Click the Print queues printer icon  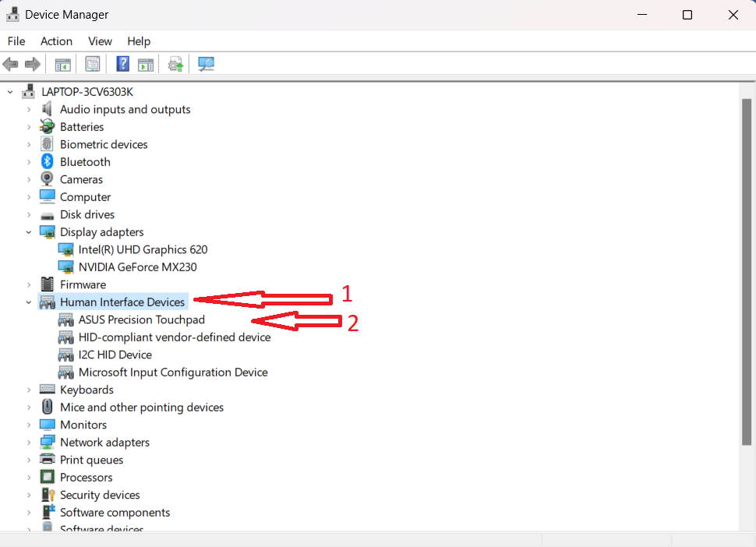(x=47, y=459)
